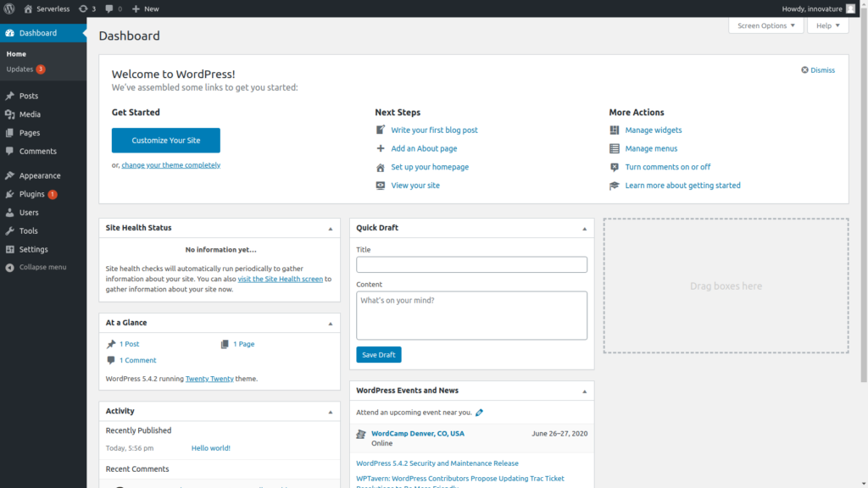Collapse the Quick Draft panel
Viewport: 868px width, 488px height.
tap(585, 229)
